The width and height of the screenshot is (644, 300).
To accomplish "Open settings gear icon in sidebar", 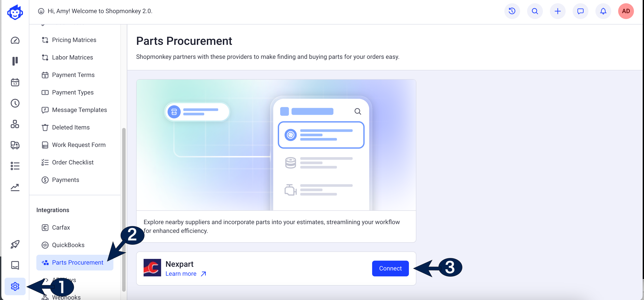I will (x=15, y=286).
